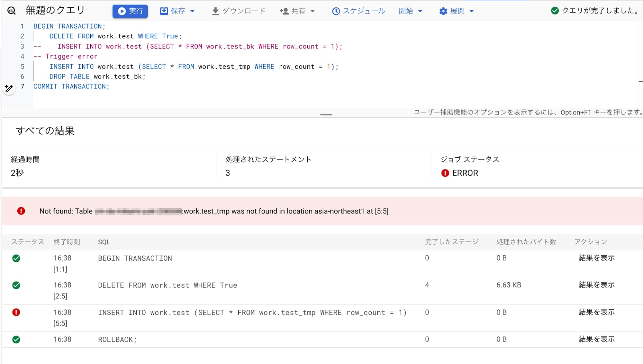The image size is (643, 364).
Task: Click the success icon for DELETE FROM row
Action: pos(16,285)
